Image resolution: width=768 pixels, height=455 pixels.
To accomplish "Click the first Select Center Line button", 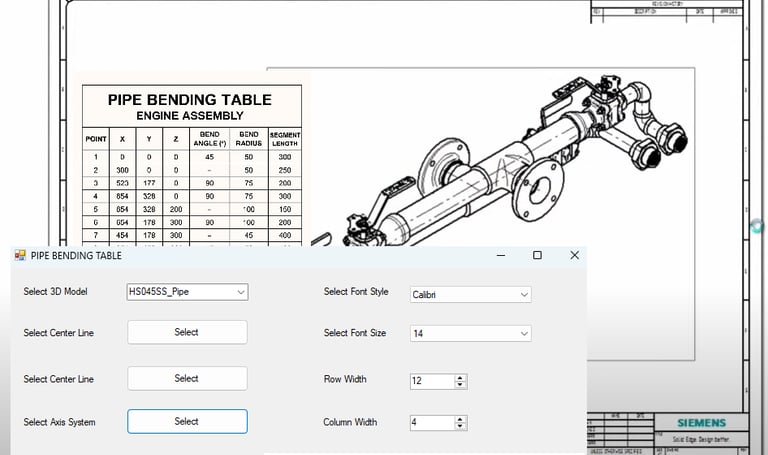I will [x=187, y=333].
